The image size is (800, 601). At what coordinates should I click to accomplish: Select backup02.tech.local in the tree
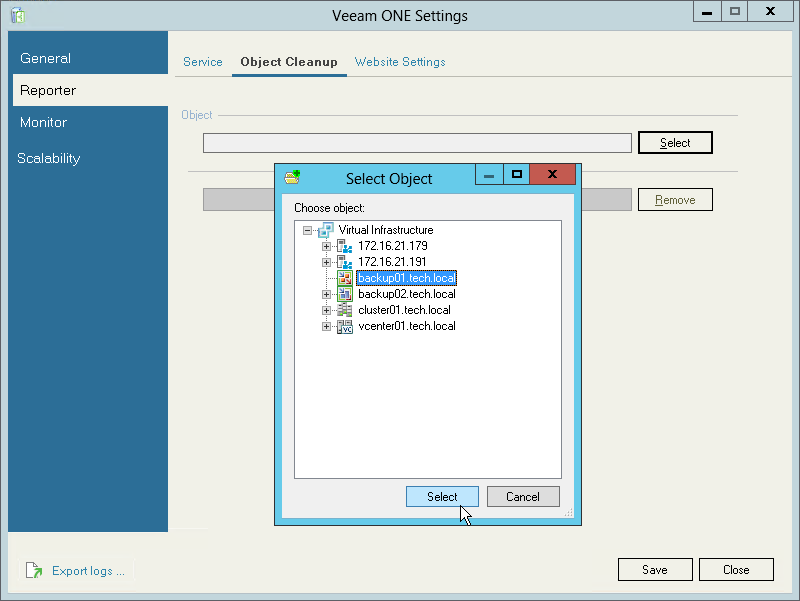point(407,294)
